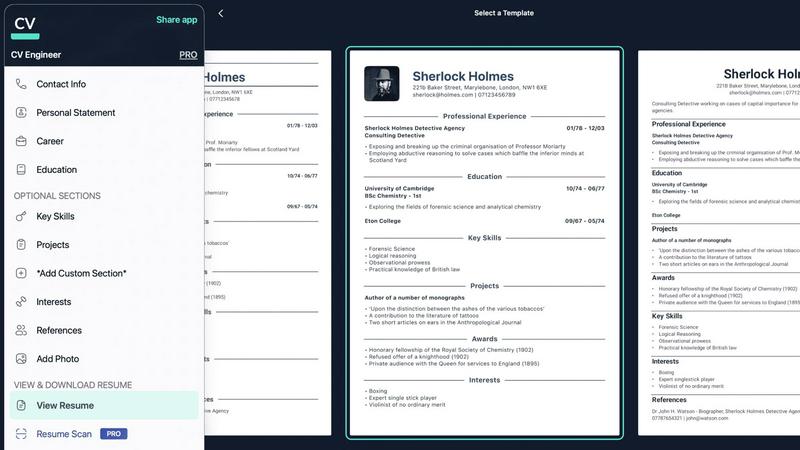Click the Education book icon

click(x=21, y=170)
